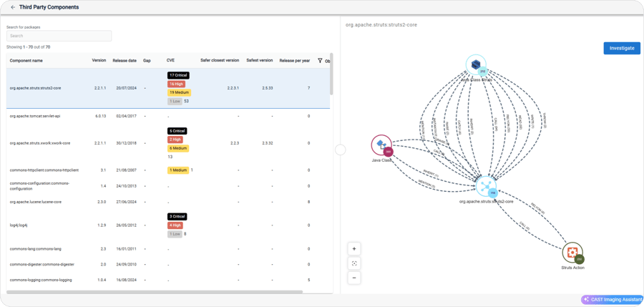Viewport: 644px width, 307px height.
Task: Open the CAST Imaging Assistant
Action: click(612, 300)
